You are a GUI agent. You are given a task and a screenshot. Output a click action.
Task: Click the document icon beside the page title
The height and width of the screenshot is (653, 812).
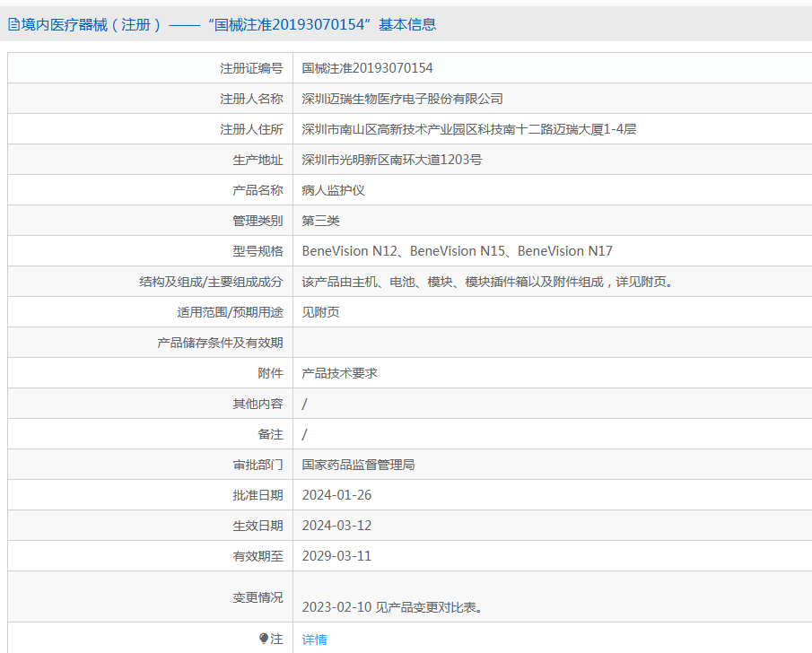(13, 24)
